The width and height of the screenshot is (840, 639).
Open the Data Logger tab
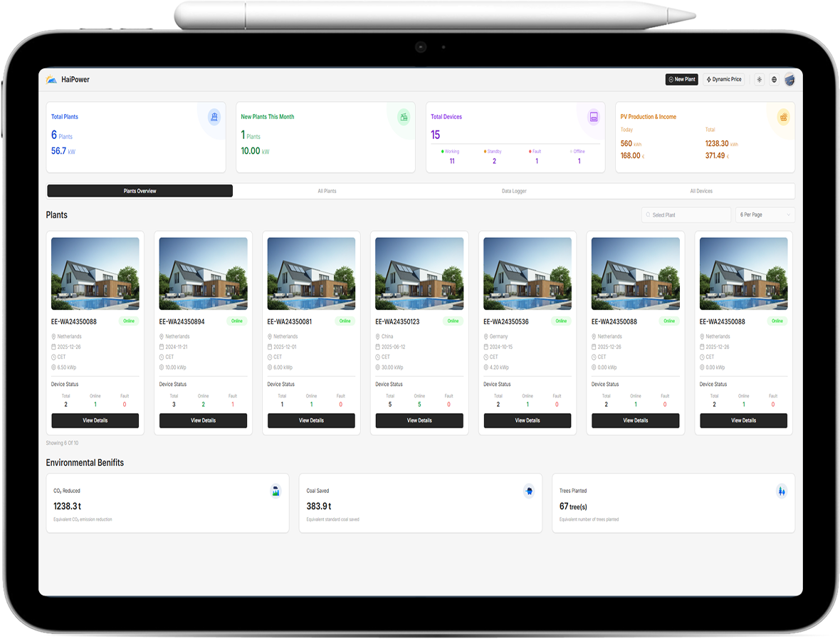click(x=514, y=191)
